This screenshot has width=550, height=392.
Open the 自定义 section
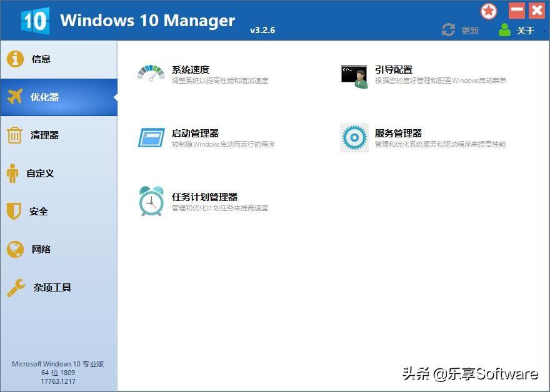(40, 174)
